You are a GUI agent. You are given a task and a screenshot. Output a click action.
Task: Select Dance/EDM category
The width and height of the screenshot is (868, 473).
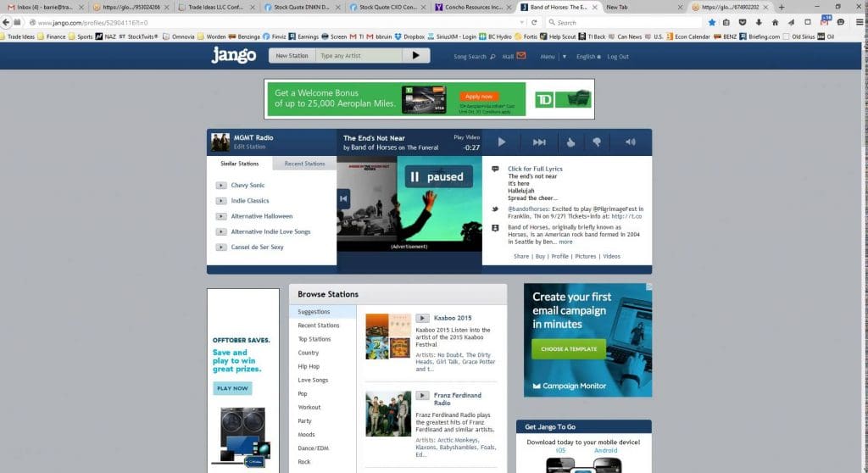313,448
